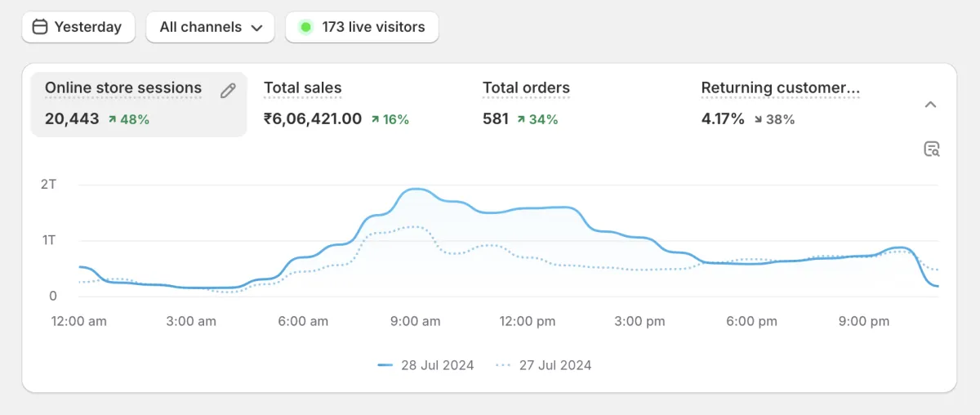Screen dimensions: 980x415
Task: Click the pencil edit icon on sessions card
Action: coord(229,91)
